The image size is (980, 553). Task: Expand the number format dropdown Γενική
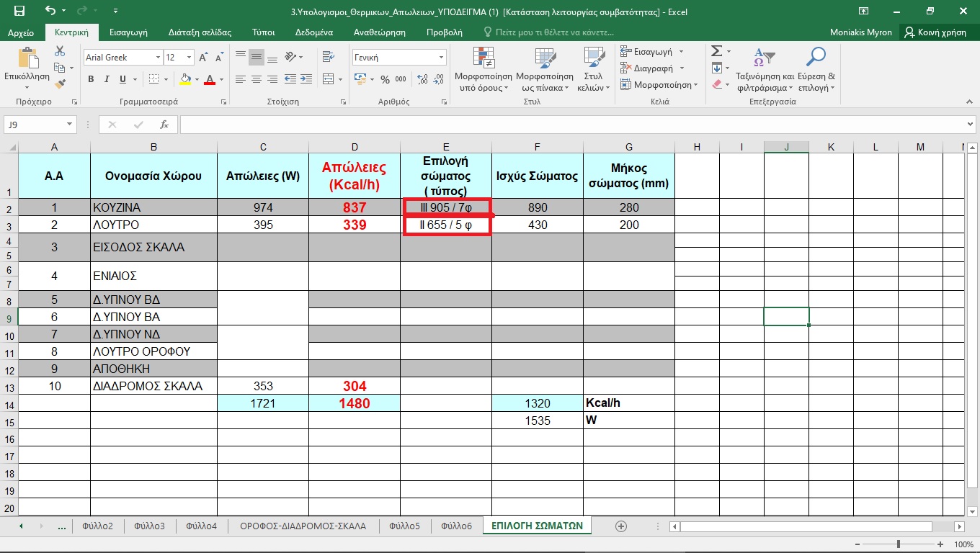click(x=442, y=58)
